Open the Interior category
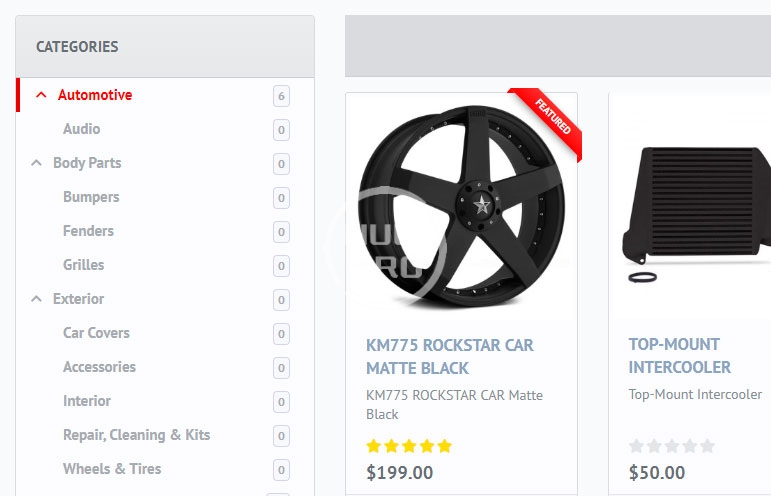This screenshot has width=771, height=496. coord(87,401)
